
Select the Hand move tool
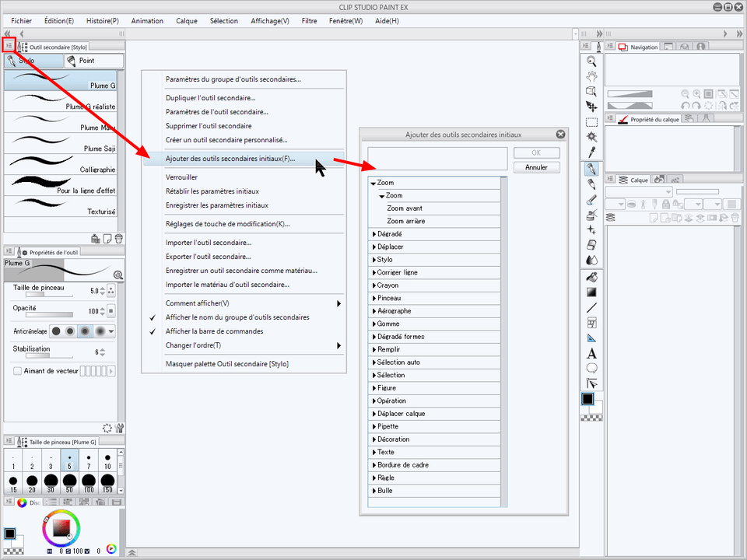[x=591, y=76]
